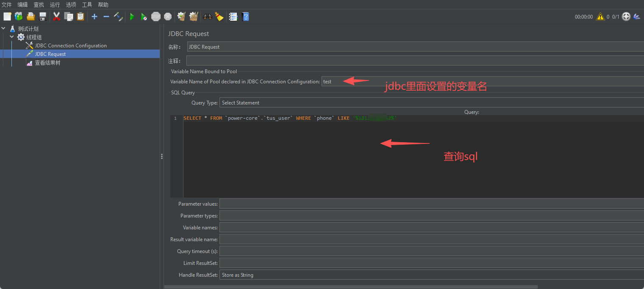644x289 pixels.
Task: Start test without pauses
Action: click(144, 17)
